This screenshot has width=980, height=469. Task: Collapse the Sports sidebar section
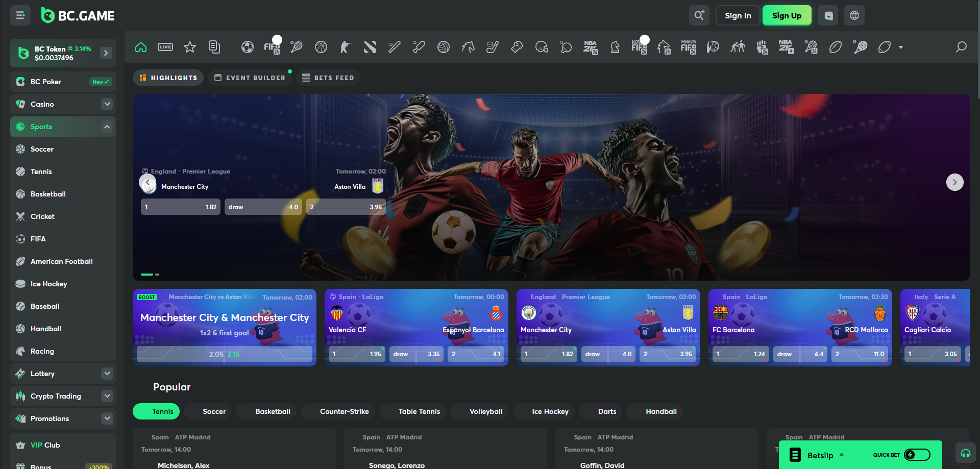(107, 127)
